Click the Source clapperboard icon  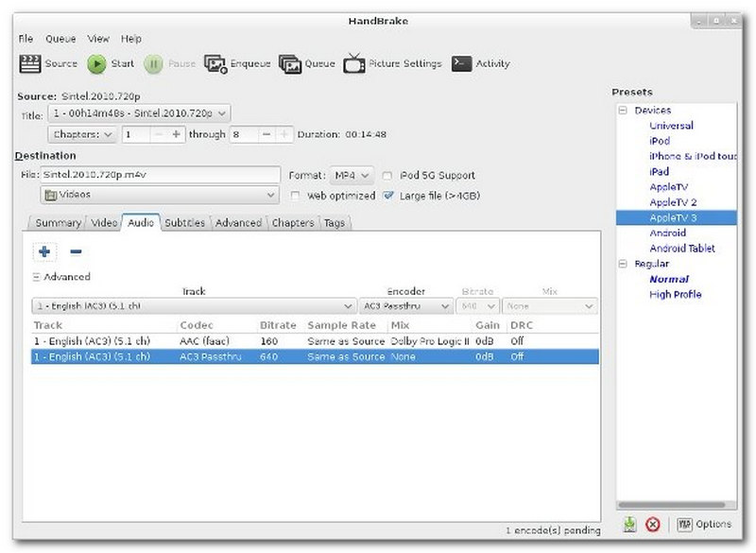(x=28, y=64)
